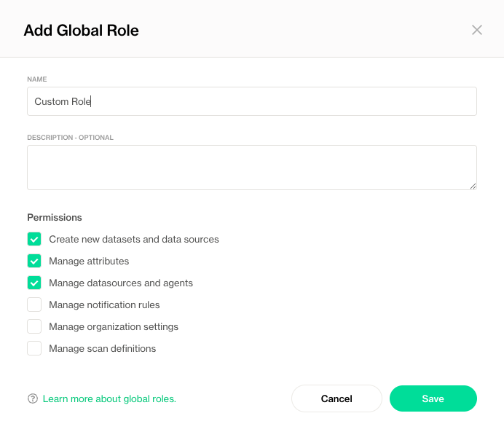This screenshot has height=440, width=504.
Task: Close the Add Global Role dialog
Action: (477, 30)
